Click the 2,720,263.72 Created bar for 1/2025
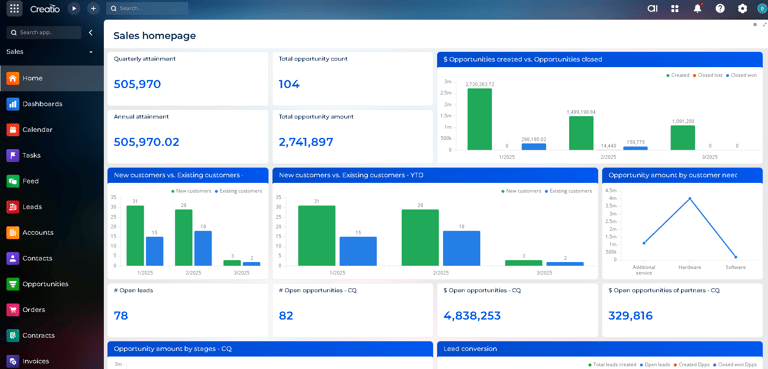Viewport: 768px width, 369px height. tap(480, 119)
